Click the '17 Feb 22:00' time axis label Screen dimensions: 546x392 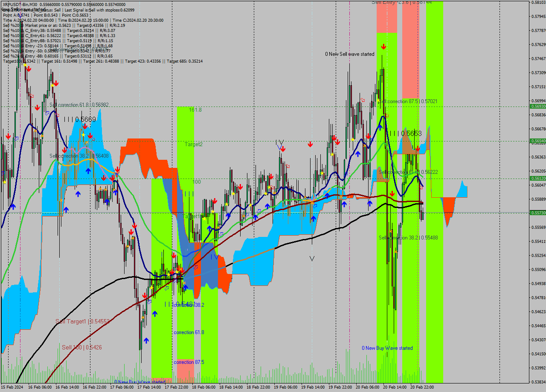(176, 387)
